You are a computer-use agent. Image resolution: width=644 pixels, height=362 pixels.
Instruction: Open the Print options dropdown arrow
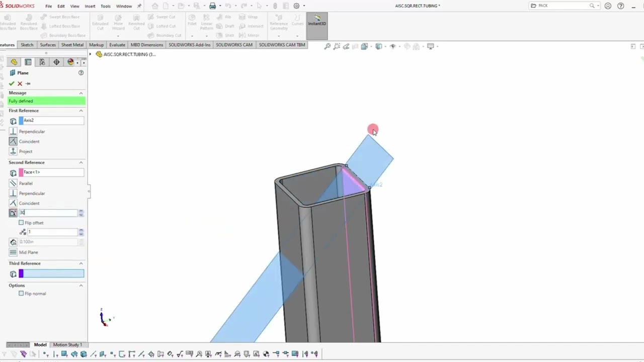pos(219,6)
